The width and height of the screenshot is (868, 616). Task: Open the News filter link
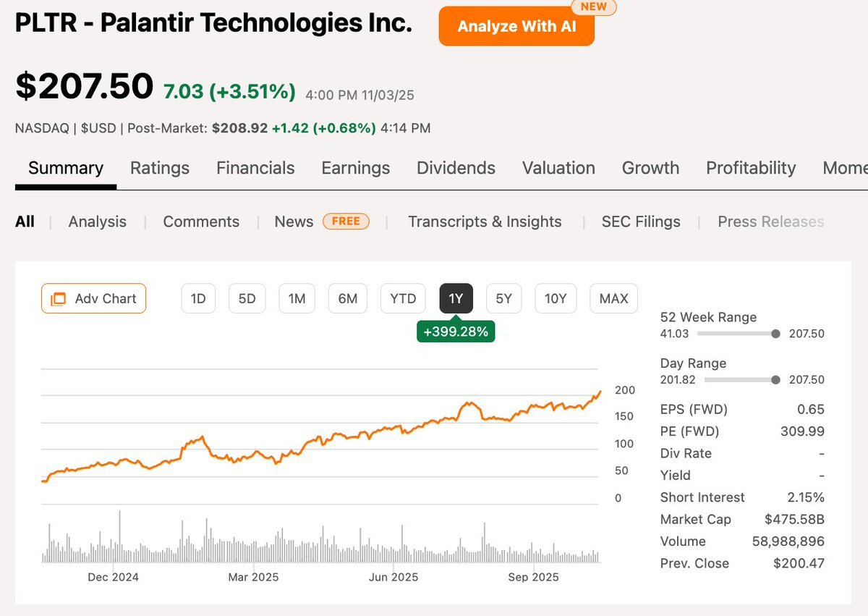pyautogui.click(x=294, y=221)
